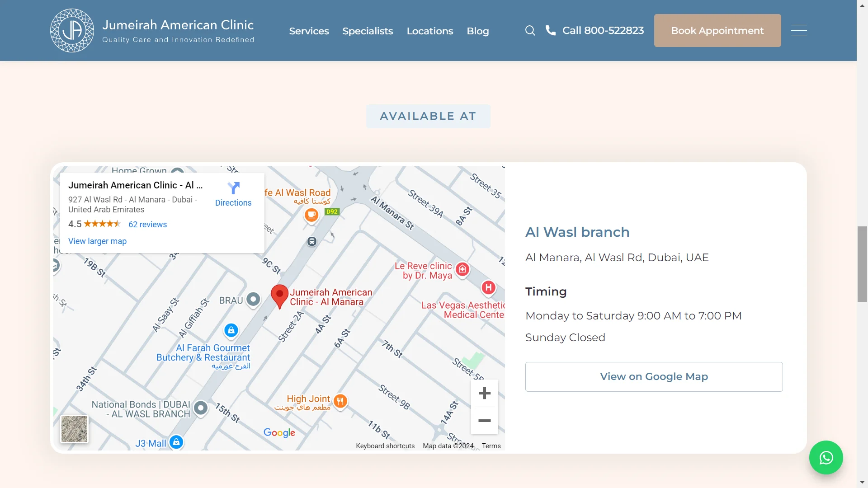Click the Al Manara St road label
This screenshot has height=488, width=868.
click(x=392, y=213)
